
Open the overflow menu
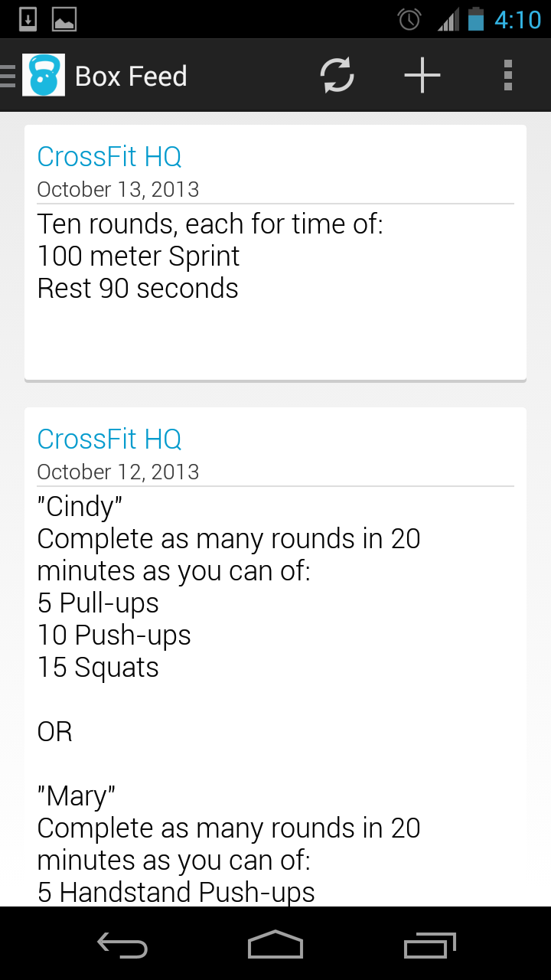coord(507,75)
